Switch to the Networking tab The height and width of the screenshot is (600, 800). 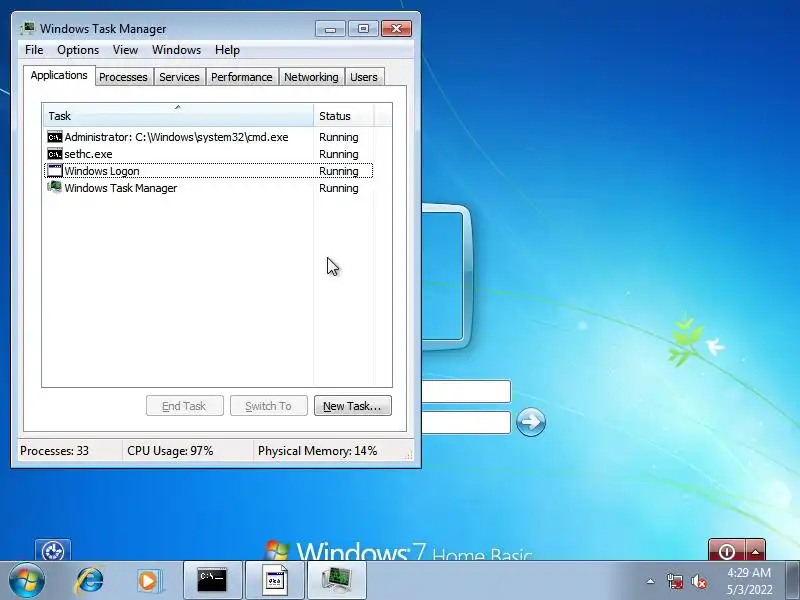311,77
